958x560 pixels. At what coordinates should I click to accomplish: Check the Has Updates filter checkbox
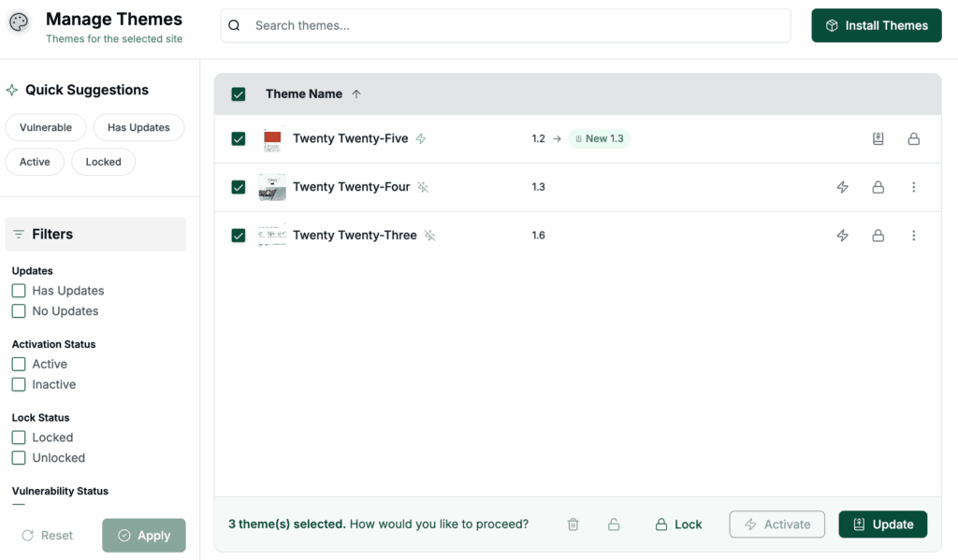pos(19,291)
